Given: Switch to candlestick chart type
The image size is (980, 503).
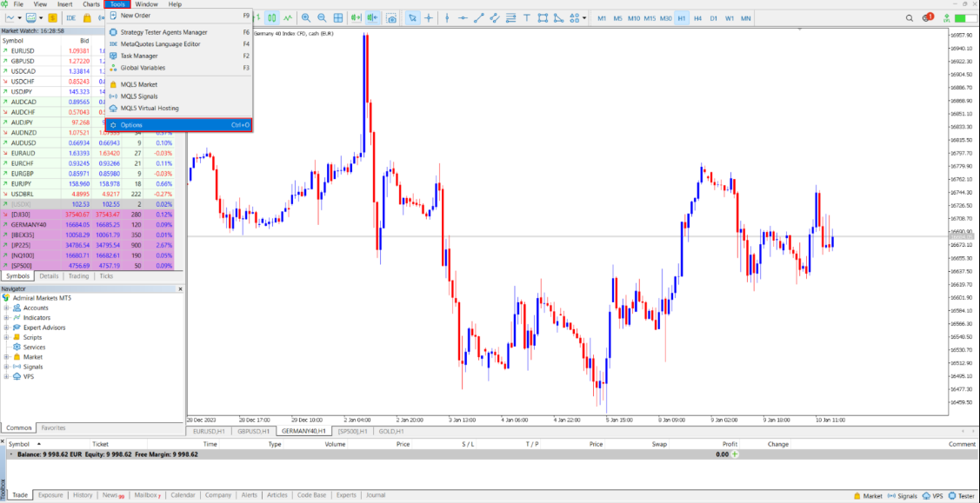Looking at the screenshot, I should click(x=273, y=18).
